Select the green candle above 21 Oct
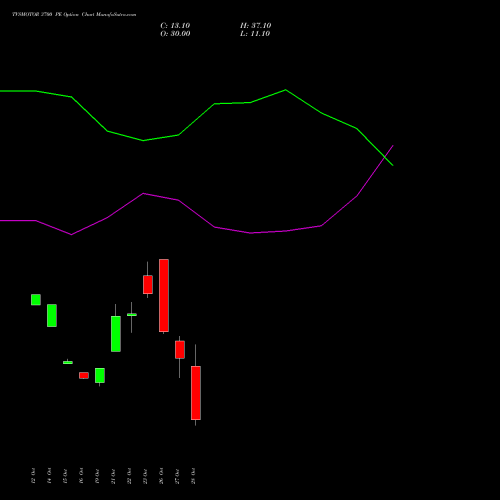The image size is (500, 500). [x=116, y=334]
